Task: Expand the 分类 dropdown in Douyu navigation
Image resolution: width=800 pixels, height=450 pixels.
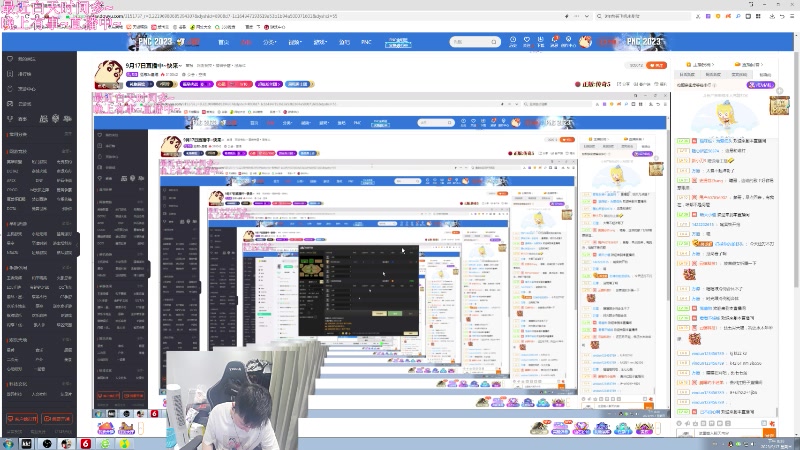Action: tap(268, 42)
